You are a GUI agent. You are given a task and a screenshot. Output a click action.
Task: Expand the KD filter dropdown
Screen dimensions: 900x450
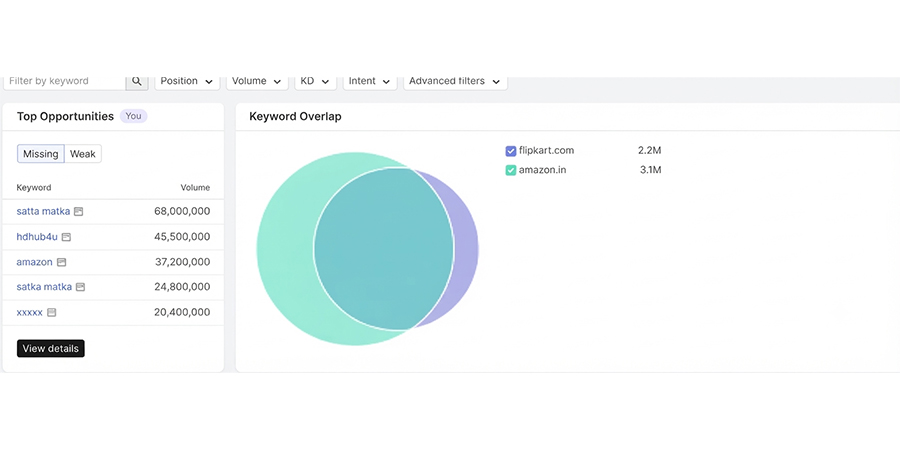[315, 82]
